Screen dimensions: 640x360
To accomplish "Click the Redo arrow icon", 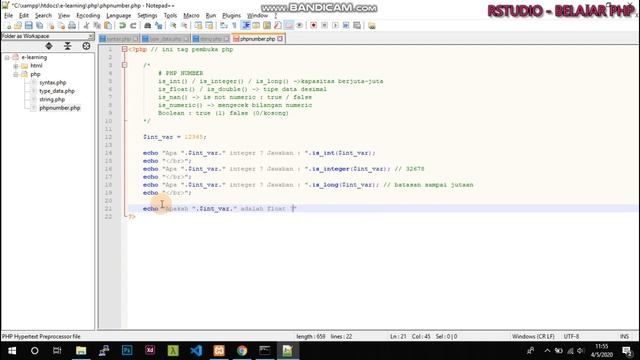I will (x=133, y=26).
